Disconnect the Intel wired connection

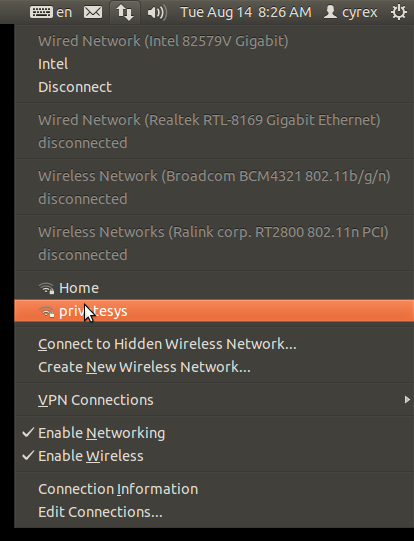click(x=75, y=87)
